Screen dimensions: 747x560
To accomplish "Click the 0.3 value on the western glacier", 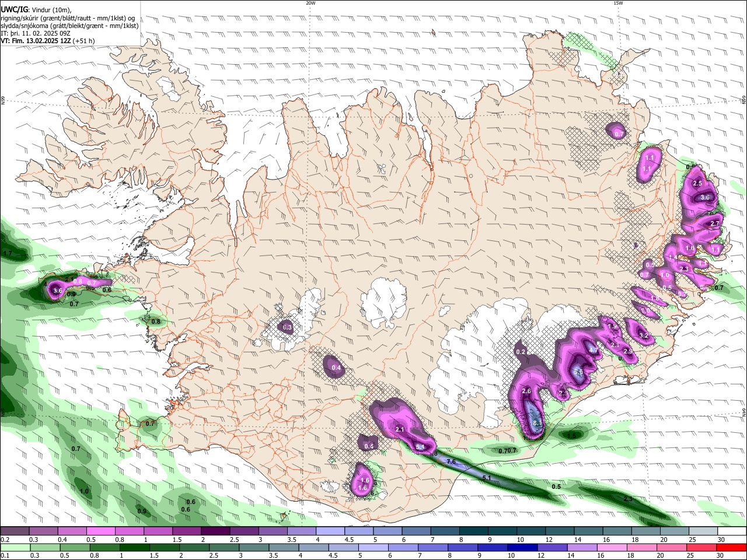I will [x=287, y=328].
